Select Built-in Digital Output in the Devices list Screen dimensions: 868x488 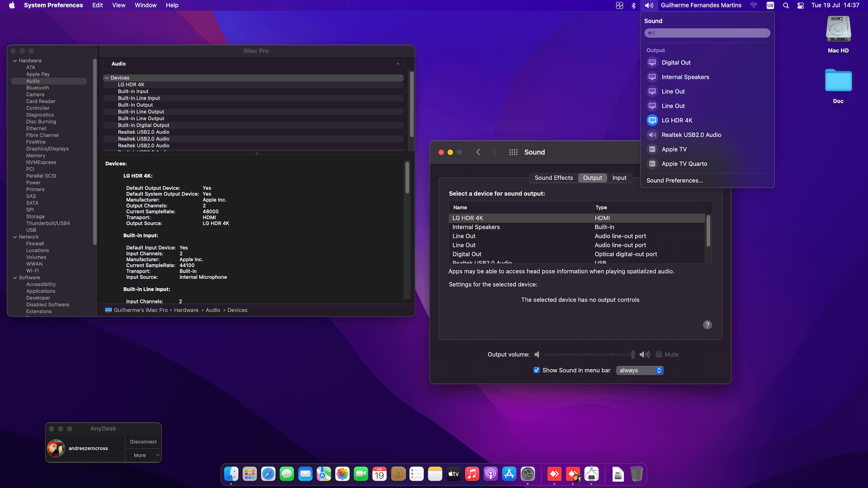point(253,125)
